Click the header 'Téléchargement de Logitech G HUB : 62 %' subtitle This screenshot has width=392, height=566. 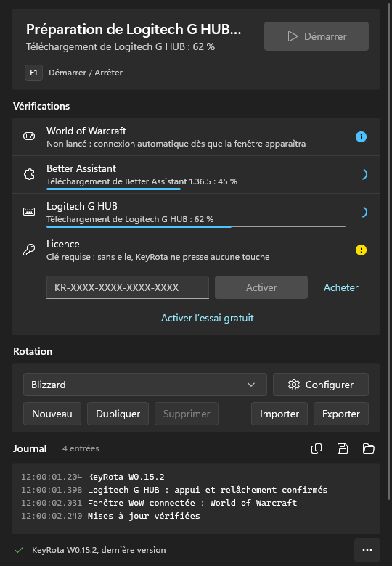coord(121,46)
